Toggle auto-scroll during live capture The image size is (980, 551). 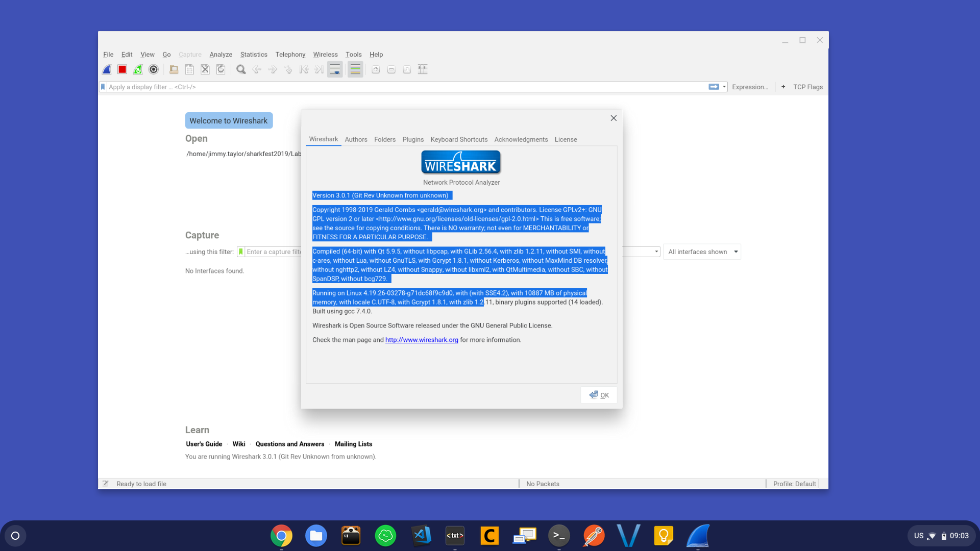tap(335, 69)
